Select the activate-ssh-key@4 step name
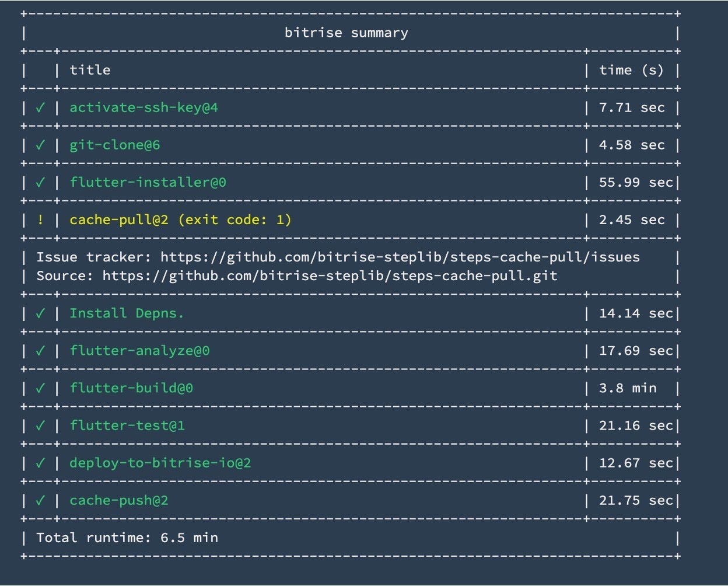Image resolution: width=728 pixels, height=586 pixels. point(143,108)
